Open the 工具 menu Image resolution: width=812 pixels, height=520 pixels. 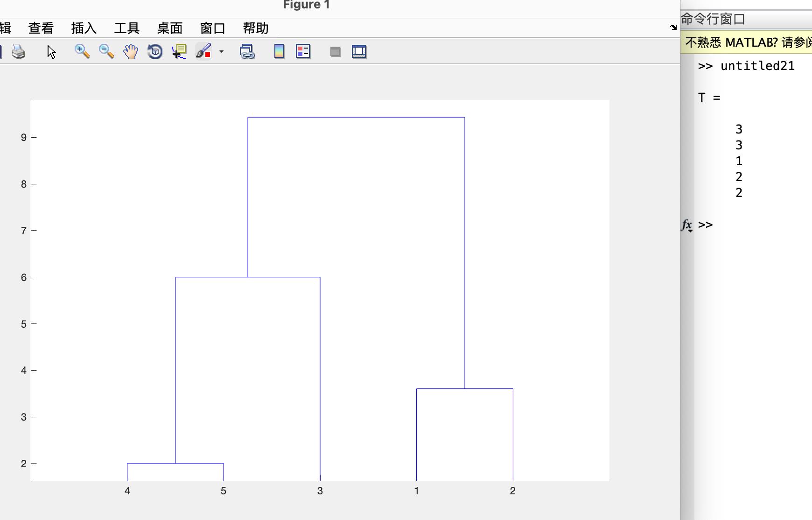127,28
